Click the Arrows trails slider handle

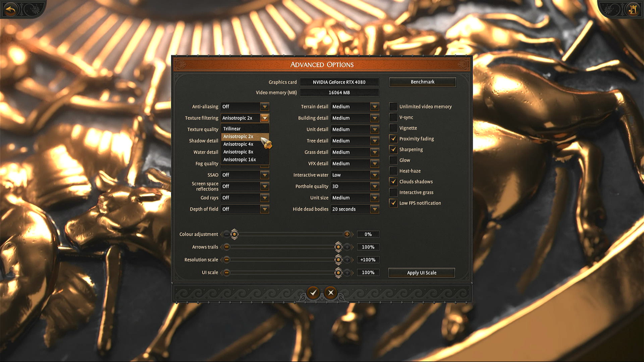(x=338, y=247)
